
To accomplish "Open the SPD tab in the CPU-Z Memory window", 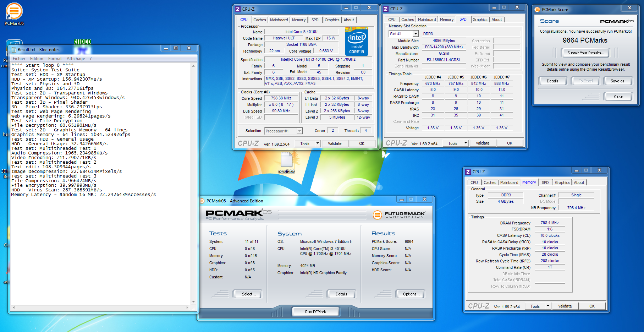I will tap(545, 183).
